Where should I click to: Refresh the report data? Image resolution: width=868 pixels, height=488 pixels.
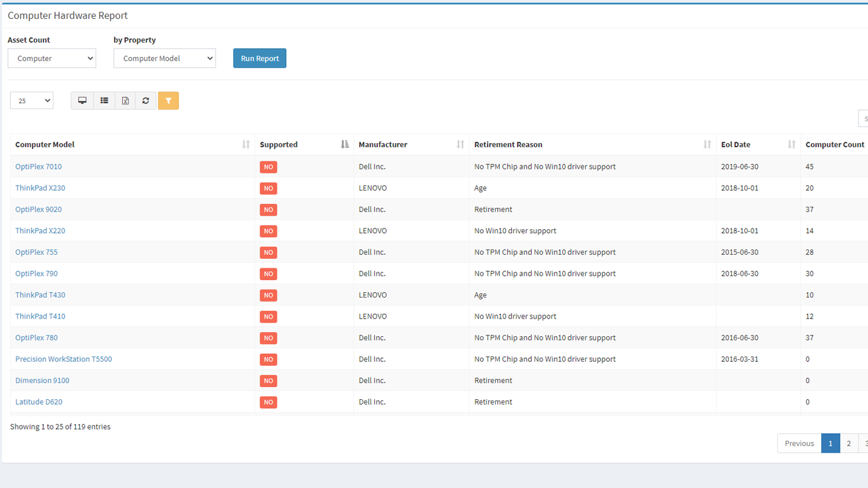point(145,100)
